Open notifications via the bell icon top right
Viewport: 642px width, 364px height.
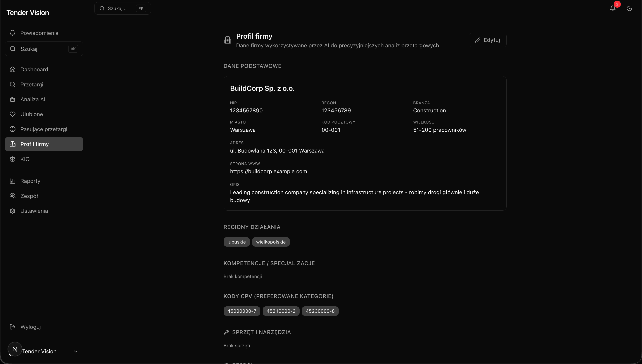pyautogui.click(x=613, y=8)
